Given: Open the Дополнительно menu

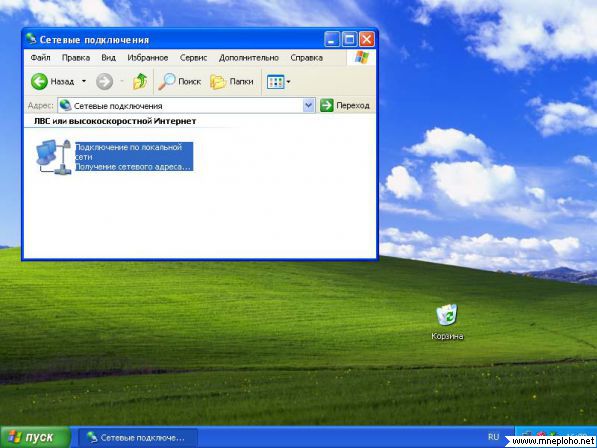Looking at the screenshot, I should coord(249,58).
